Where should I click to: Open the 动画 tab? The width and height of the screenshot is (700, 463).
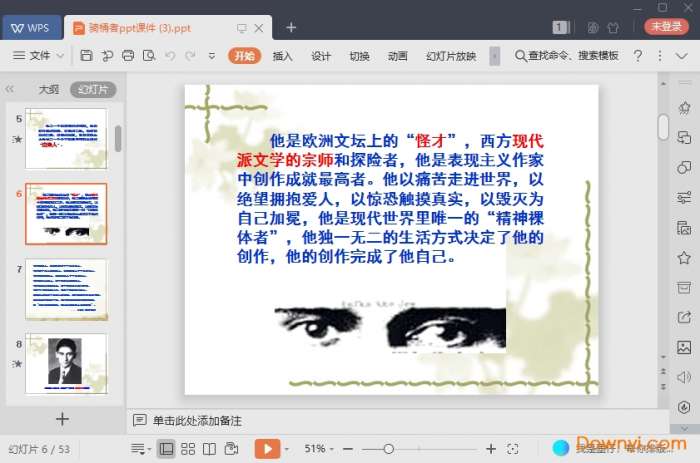click(397, 56)
